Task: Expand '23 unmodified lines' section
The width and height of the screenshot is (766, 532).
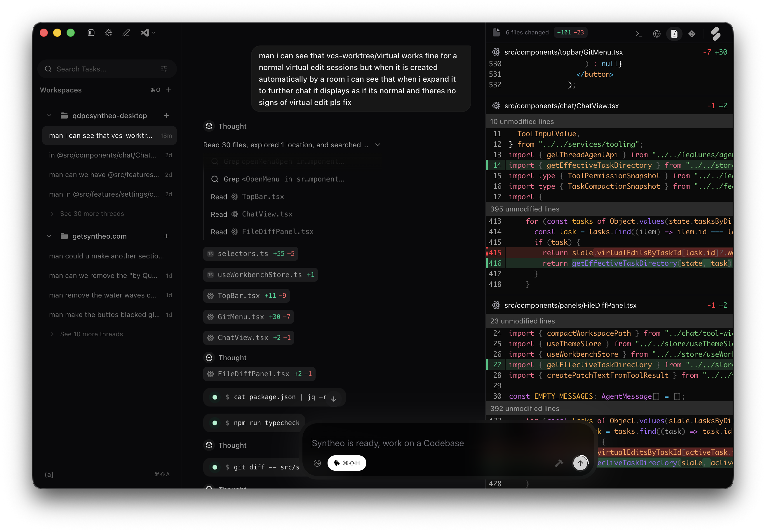Action: point(609,321)
